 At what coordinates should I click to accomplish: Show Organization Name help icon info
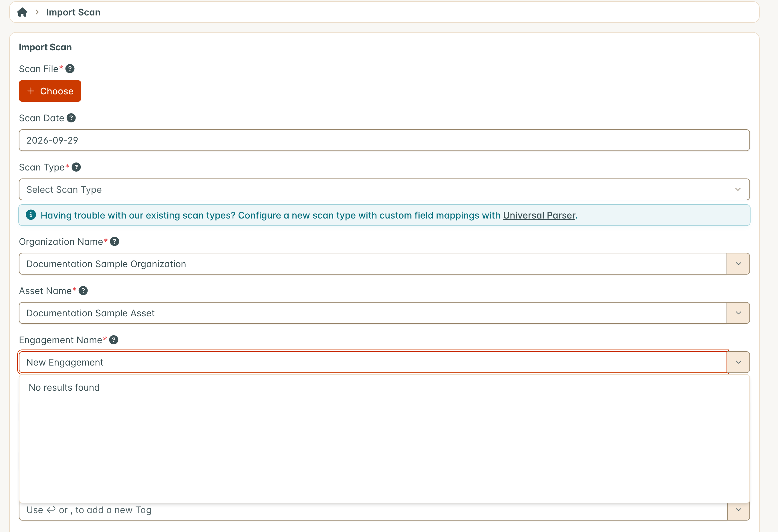[114, 241]
